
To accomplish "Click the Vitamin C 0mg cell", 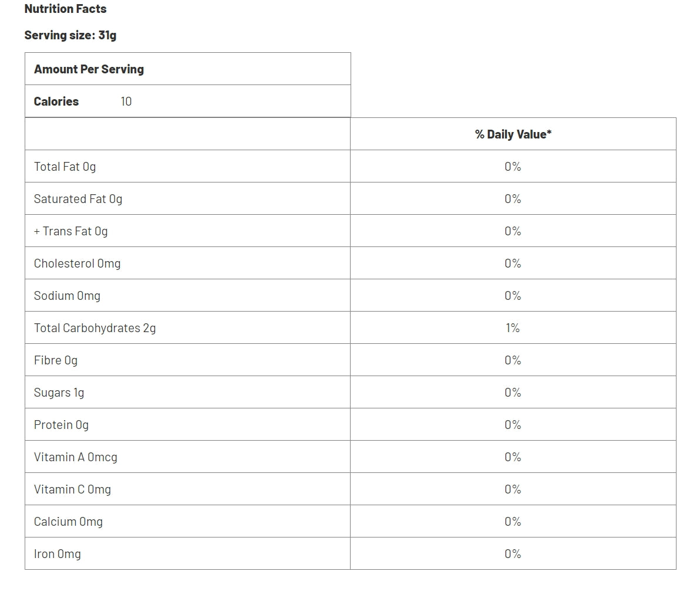I will tap(187, 489).
